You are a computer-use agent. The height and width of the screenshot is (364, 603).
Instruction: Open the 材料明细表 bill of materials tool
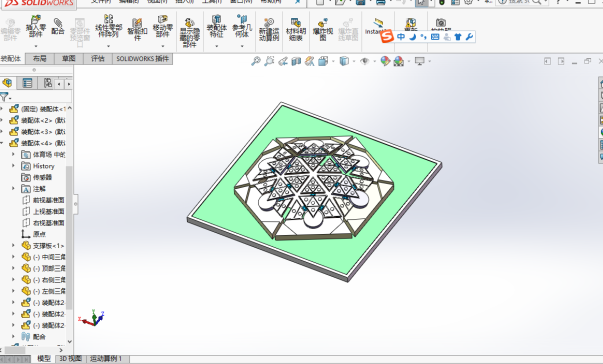(x=296, y=29)
